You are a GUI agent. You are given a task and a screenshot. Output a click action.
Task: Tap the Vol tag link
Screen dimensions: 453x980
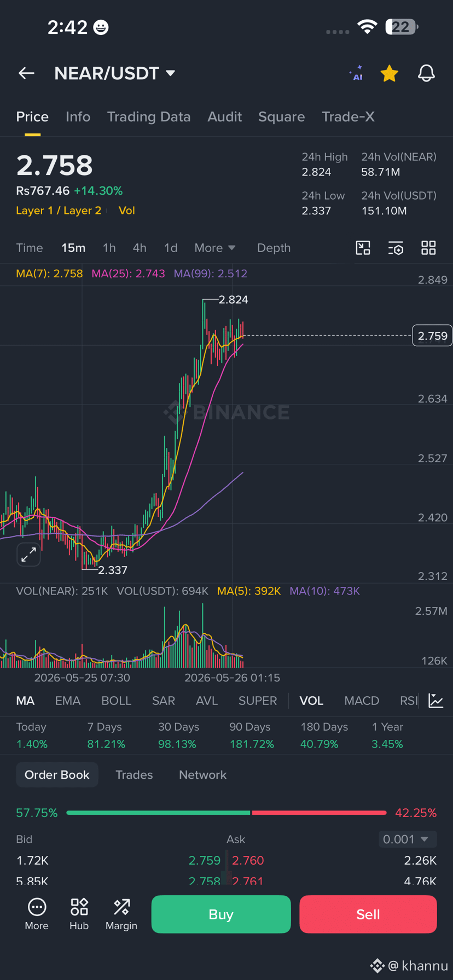[x=126, y=211]
